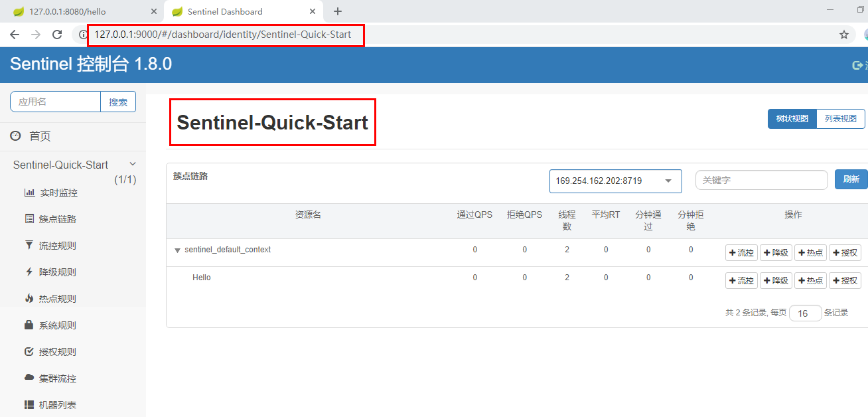The image size is (868, 417).
Task: Add 流控 rule for sentinel_default_context
Action: click(741, 252)
